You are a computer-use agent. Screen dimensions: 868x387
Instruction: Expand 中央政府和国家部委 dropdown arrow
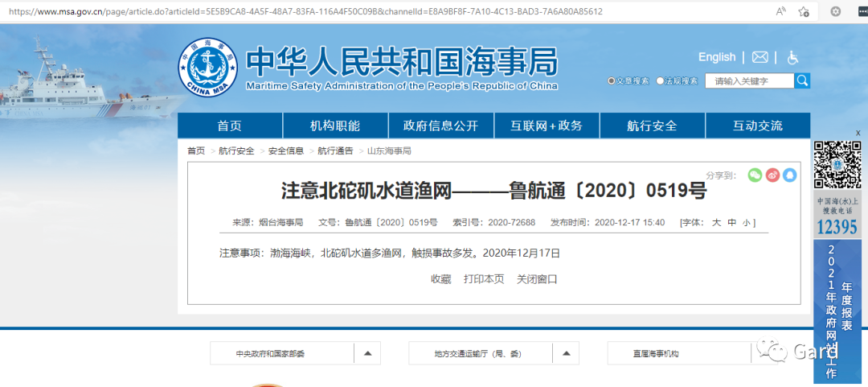click(x=367, y=353)
